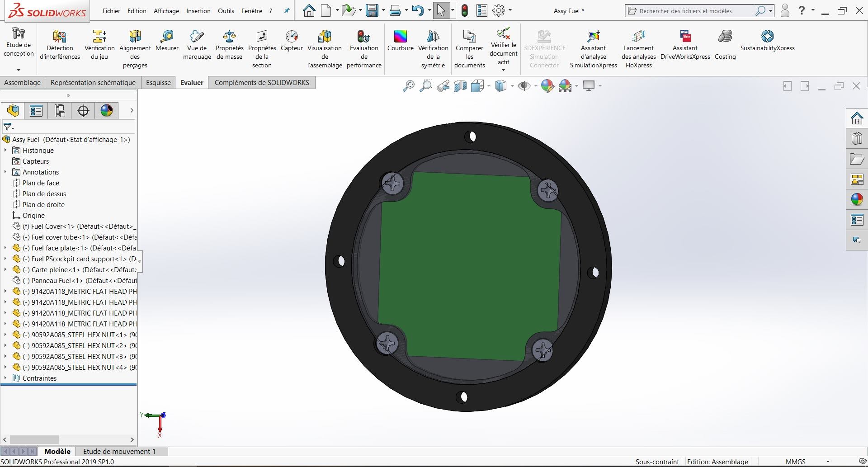Open Comparer les documents
This screenshot has width=868, height=467.
pos(469,49)
